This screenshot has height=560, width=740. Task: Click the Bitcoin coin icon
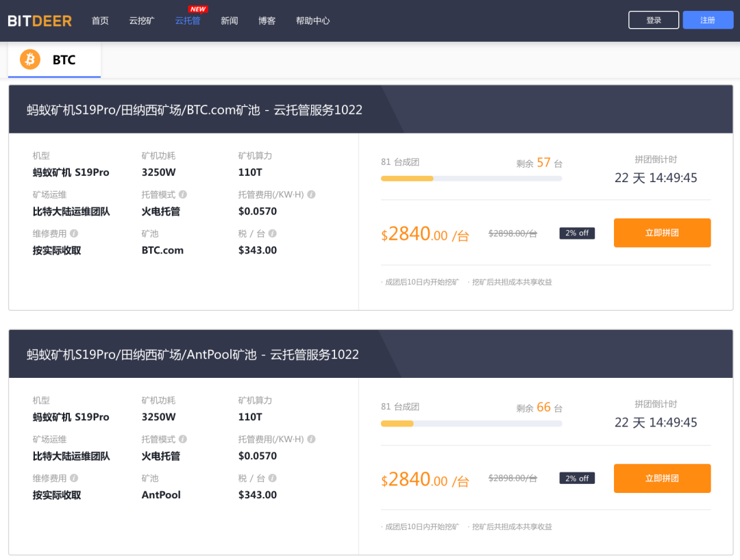pyautogui.click(x=29, y=60)
